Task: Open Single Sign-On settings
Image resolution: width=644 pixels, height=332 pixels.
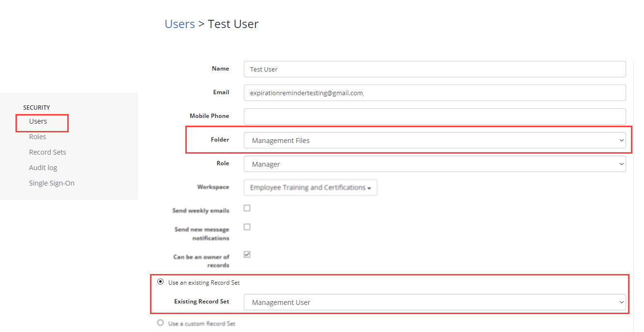Action: coord(52,183)
